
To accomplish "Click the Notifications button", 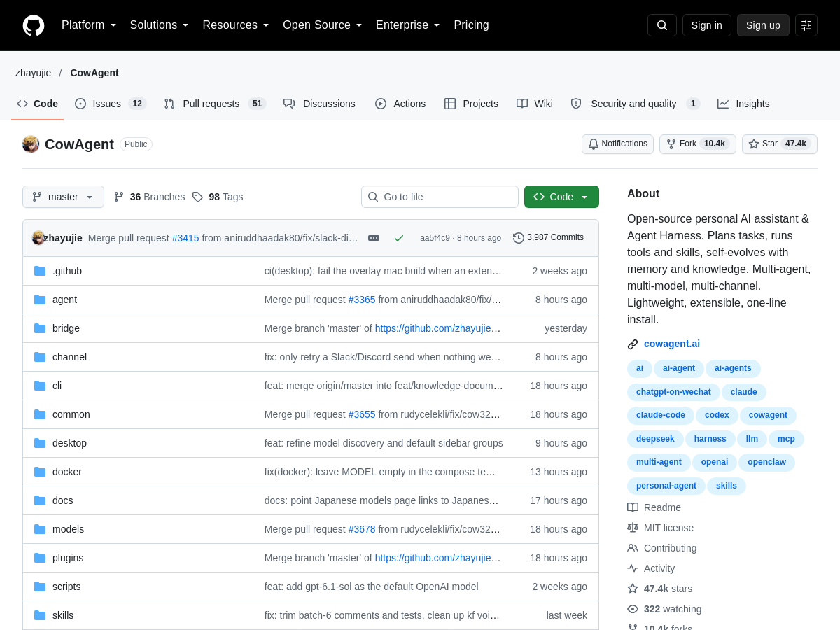I will click(x=617, y=144).
